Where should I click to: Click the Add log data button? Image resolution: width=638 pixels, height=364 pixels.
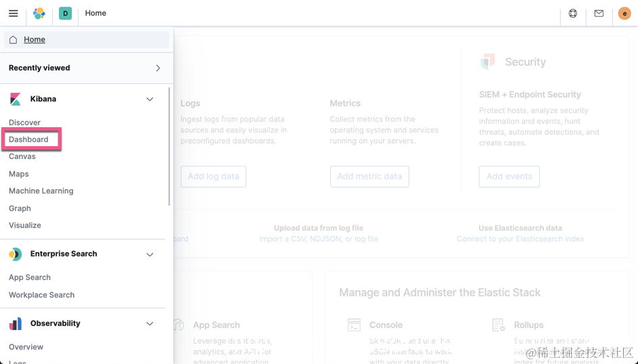click(213, 177)
